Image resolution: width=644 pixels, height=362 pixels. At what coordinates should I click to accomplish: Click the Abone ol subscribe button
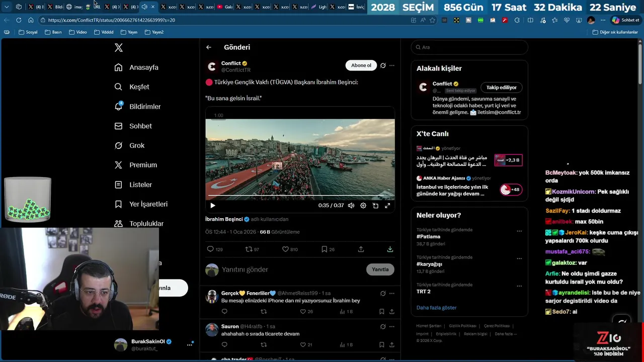tap(361, 65)
